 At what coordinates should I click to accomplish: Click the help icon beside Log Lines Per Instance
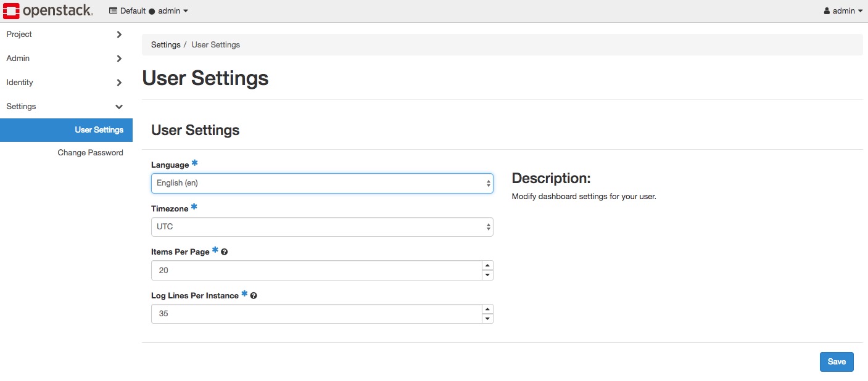coord(254,296)
